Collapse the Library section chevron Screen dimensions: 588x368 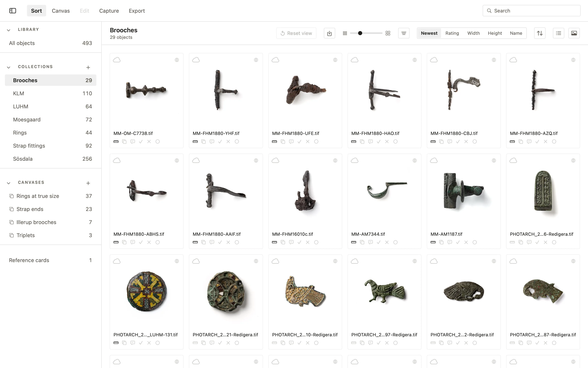point(9,30)
